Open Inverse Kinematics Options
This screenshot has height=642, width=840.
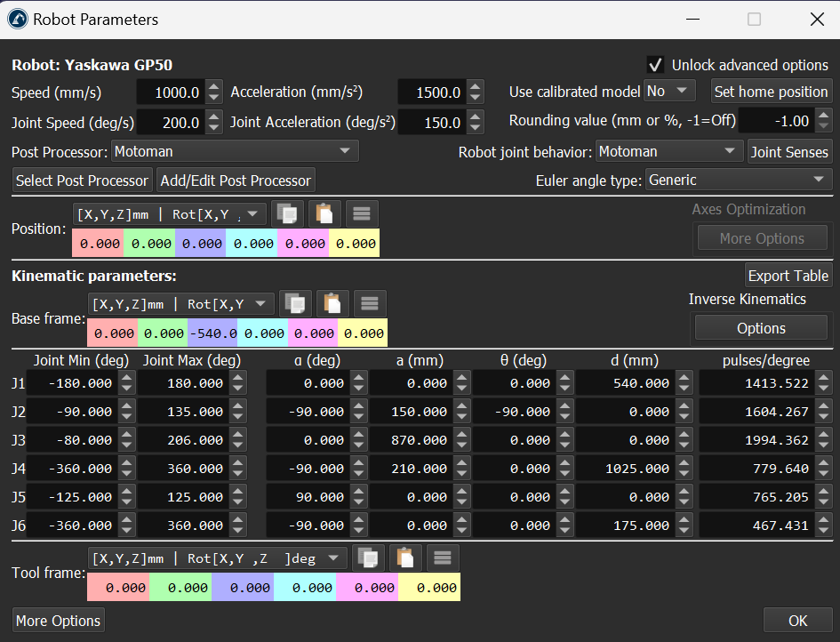(x=761, y=328)
